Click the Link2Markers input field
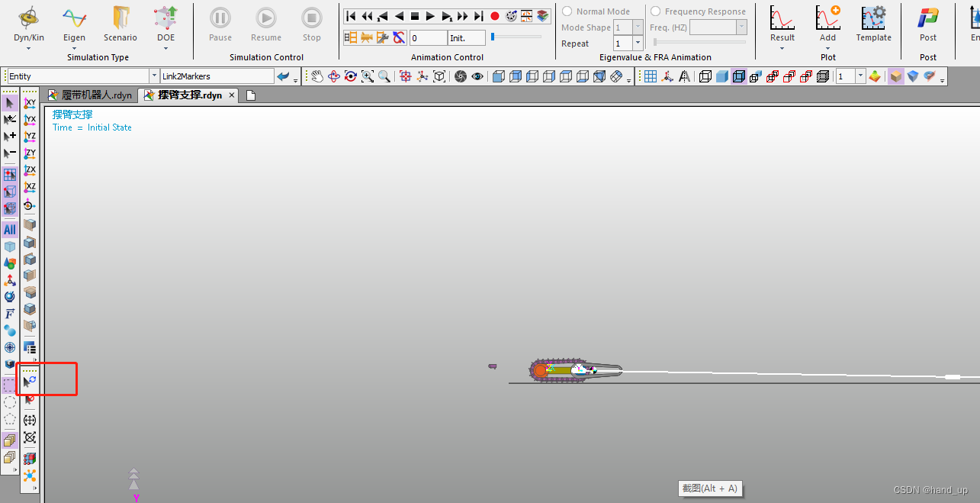Image resolution: width=980 pixels, height=503 pixels. (217, 76)
